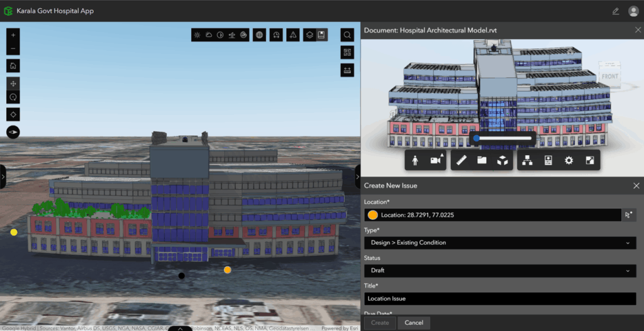The image size is (644, 331).
Task: Open the shadow cast analysis tool
Action: [220, 35]
